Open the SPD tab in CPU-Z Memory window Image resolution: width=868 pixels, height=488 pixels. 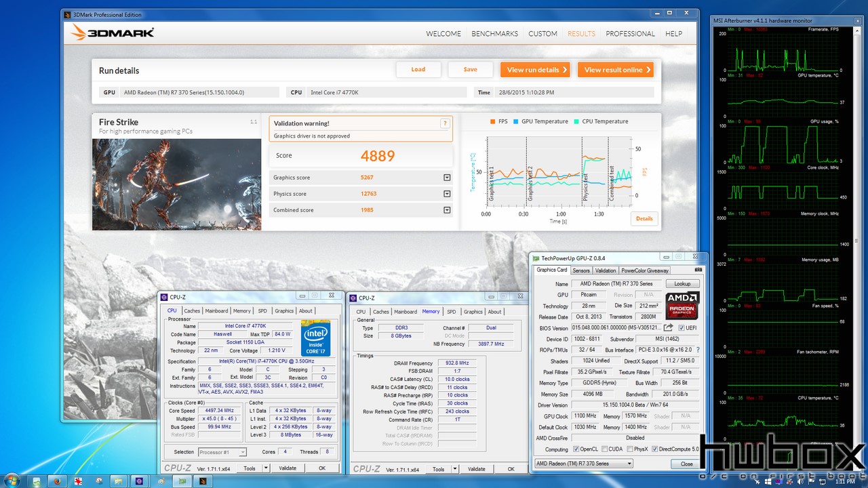[x=451, y=312]
